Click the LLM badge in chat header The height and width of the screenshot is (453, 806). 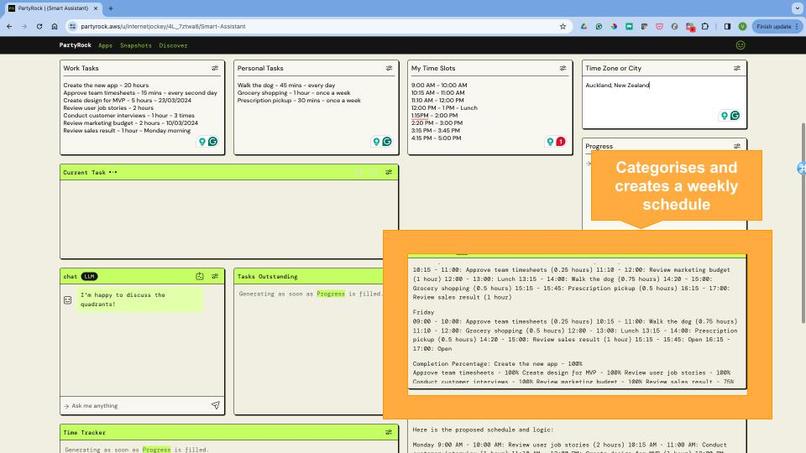click(89, 276)
